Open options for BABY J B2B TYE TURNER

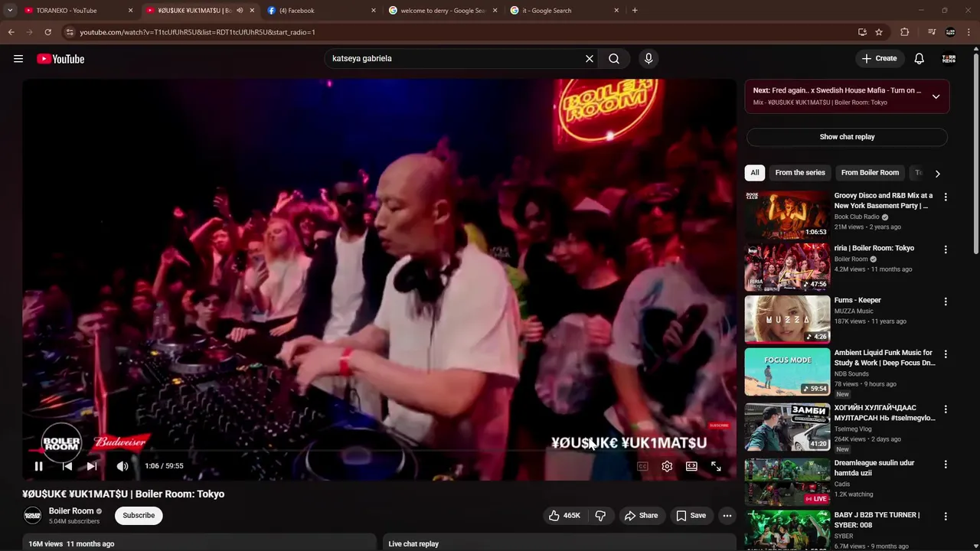point(946,517)
